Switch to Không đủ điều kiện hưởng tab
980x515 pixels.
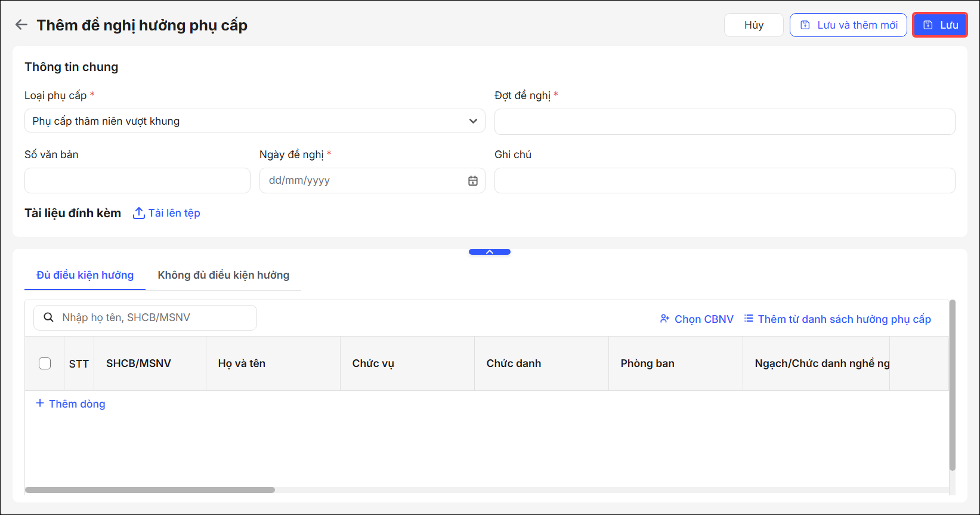point(223,275)
